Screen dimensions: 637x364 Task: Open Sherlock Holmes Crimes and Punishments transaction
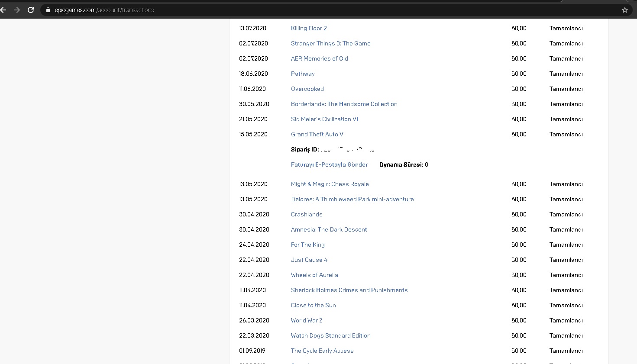click(x=349, y=290)
